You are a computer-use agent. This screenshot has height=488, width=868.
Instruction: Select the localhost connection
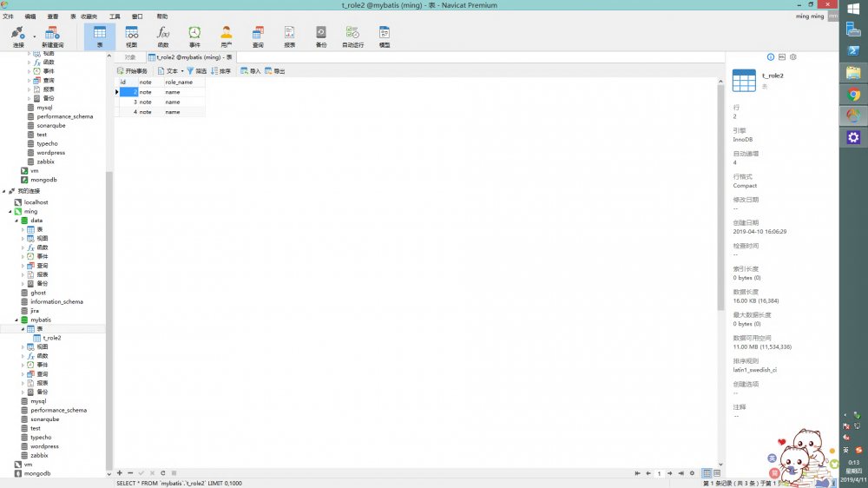(x=36, y=202)
